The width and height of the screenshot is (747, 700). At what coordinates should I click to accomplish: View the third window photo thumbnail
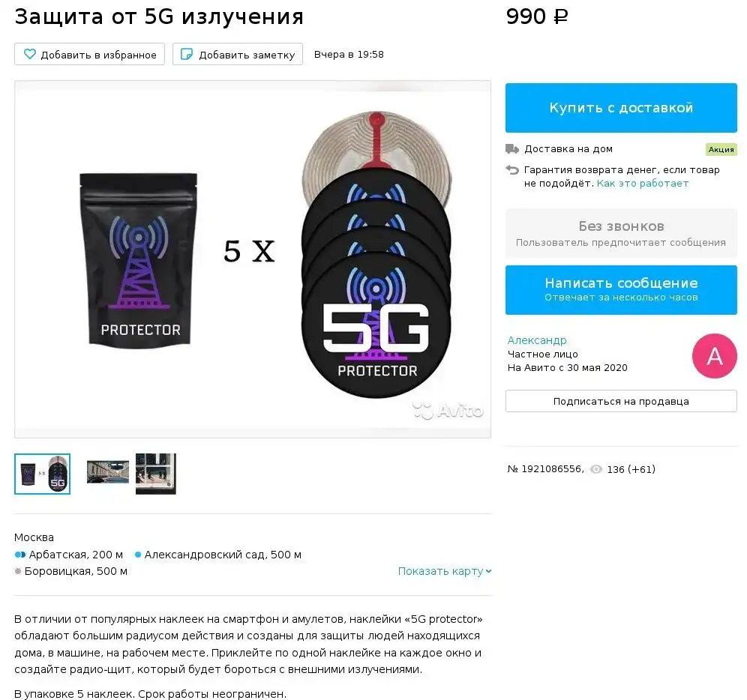tap(156, 474)
